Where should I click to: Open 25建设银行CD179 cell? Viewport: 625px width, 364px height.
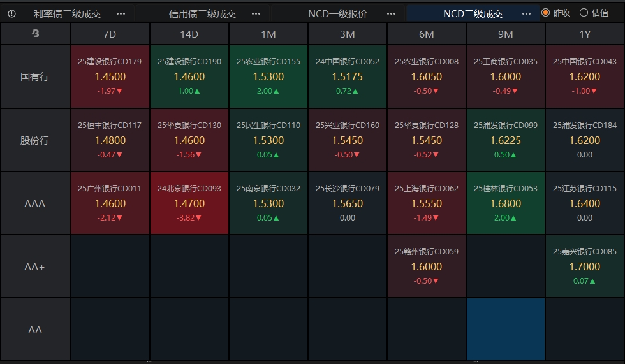pos(110,76)
